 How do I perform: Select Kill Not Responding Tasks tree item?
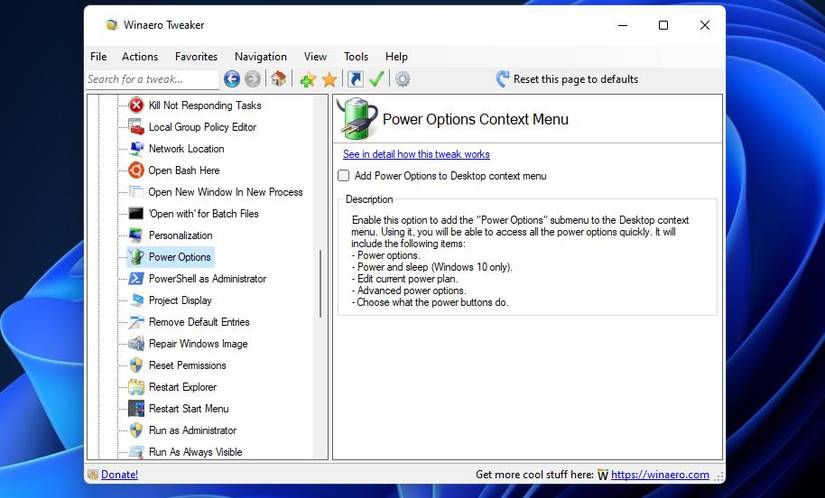(205, 105)
